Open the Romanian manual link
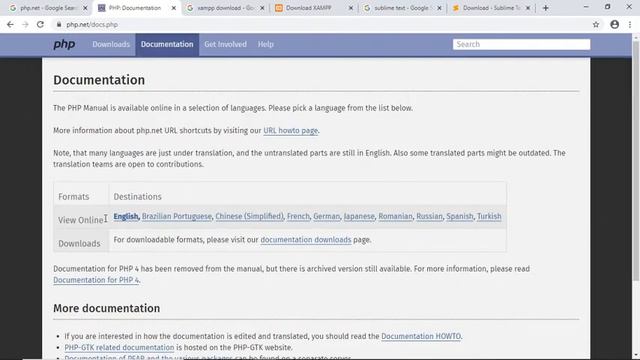The height and width of the screenshot is (360, 640). tap(395, 216)
